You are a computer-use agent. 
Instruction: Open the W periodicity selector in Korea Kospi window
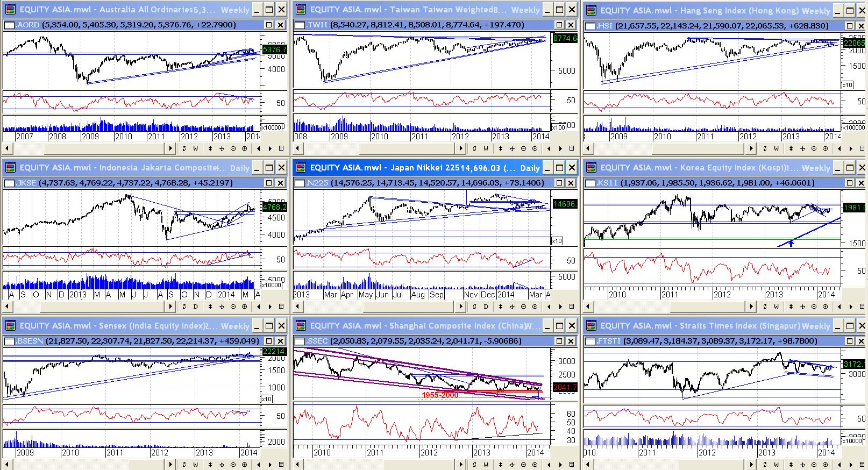776,307
